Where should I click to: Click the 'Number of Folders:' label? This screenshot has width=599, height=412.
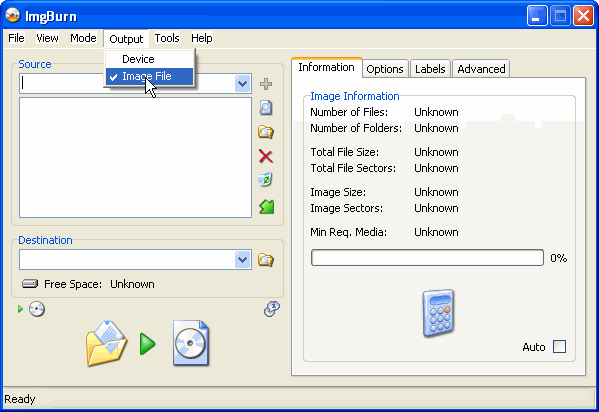[356, 128]
